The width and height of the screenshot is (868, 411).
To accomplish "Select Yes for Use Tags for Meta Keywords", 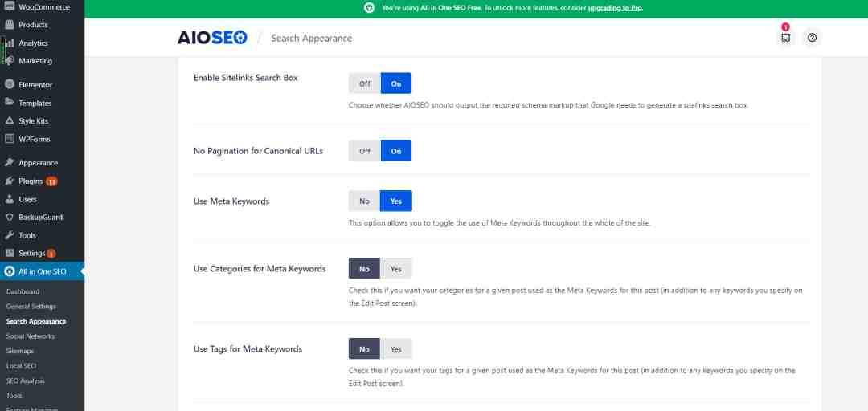I will coord(395,350).
